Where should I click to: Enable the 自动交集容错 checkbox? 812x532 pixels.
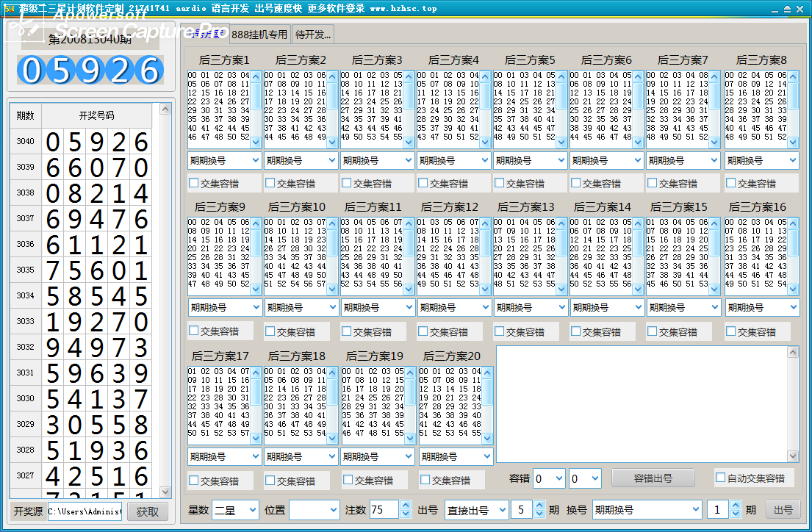720,478
